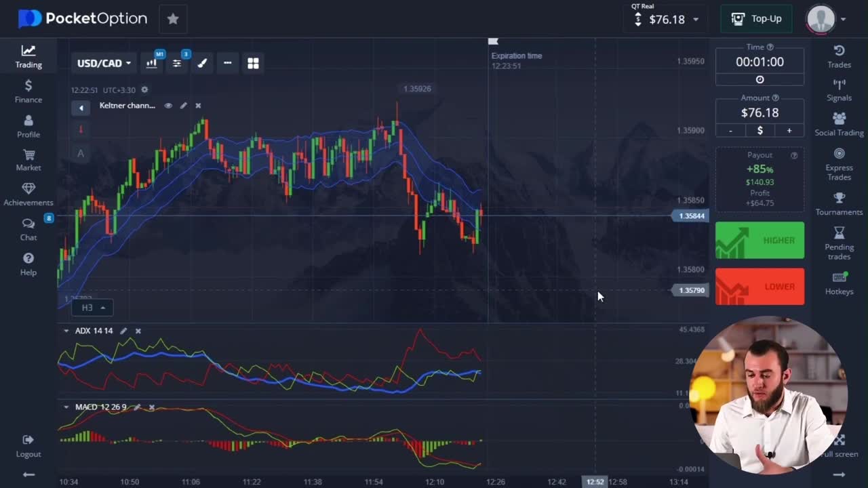Image resolution: width=868 pixels, height=488 pixels.
Task: Edit Keltner channel settings pencil
Action: (x=183, y=106)
